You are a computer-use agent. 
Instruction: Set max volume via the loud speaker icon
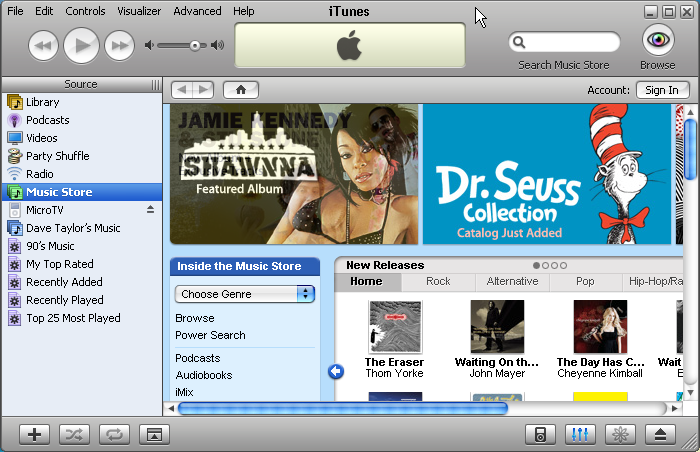(x=217, y=45)
